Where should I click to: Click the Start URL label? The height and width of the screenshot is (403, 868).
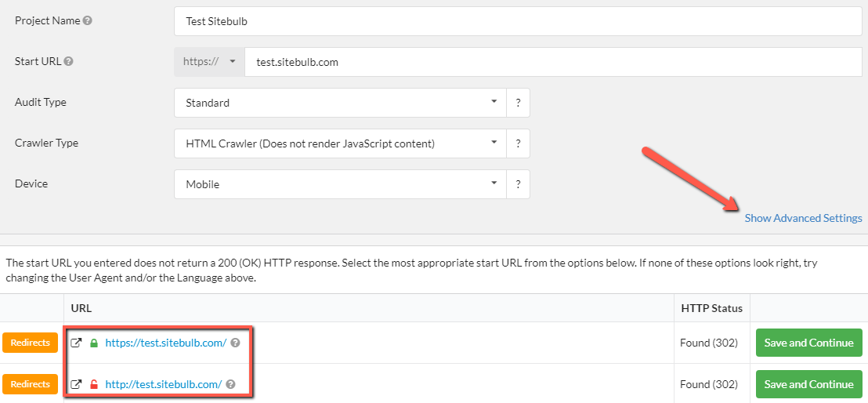(38, 61)
